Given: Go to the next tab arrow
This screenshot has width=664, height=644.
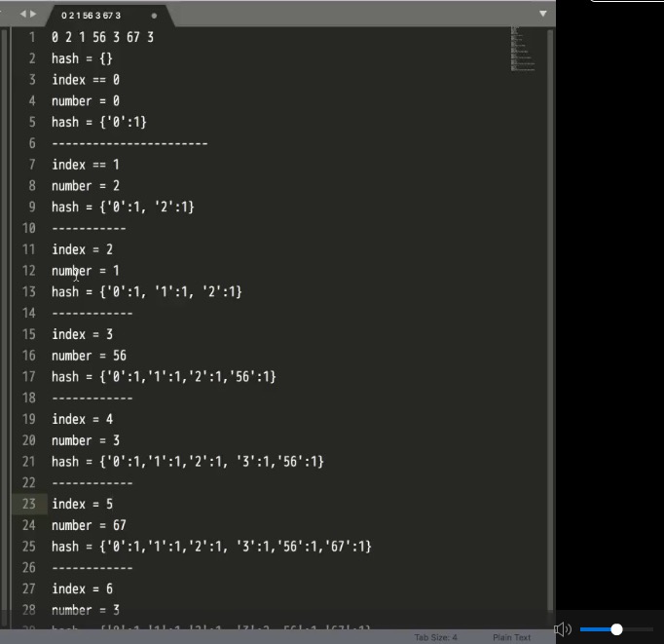Looking at the screenshot, I should click(x=33, y=14).
